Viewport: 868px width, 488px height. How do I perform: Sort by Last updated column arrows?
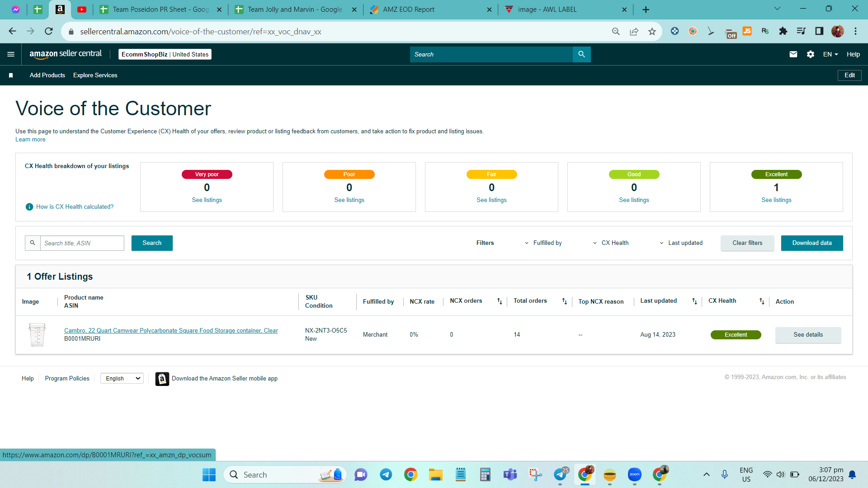(x=694, y=301)
